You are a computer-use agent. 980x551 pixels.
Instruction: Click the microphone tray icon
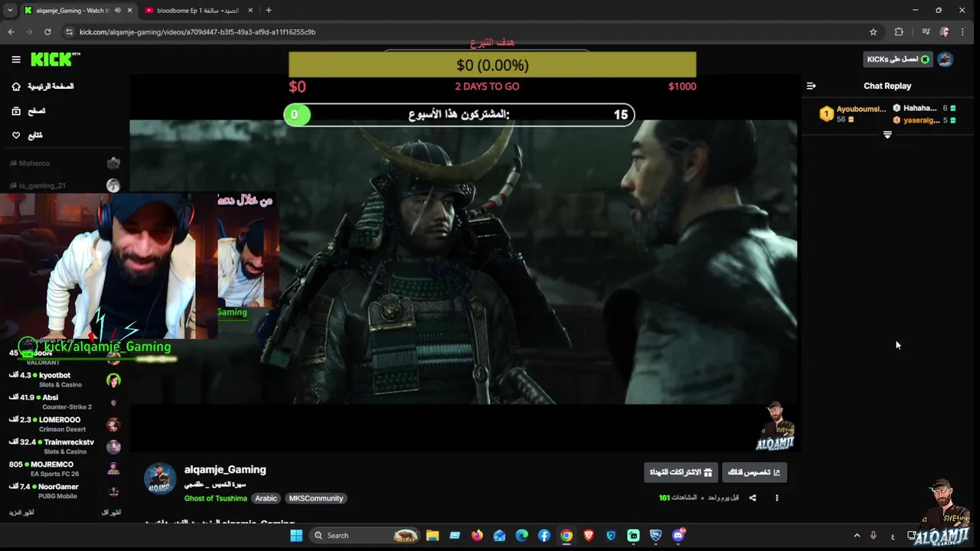(x=874, y=536)
